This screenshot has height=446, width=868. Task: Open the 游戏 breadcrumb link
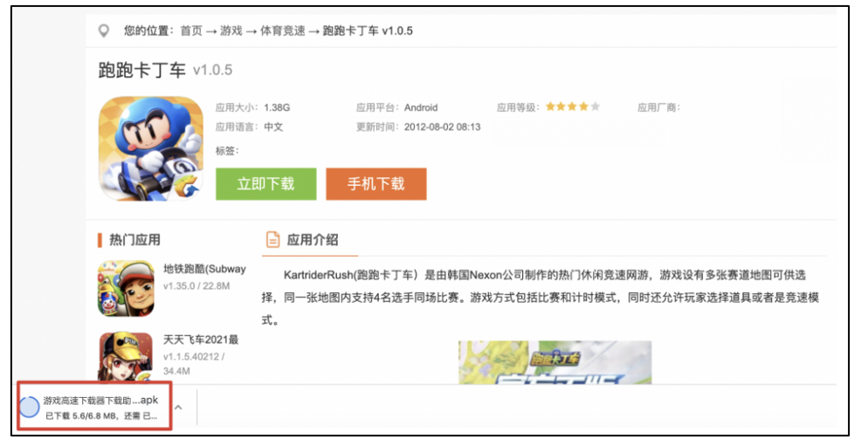(x=231, y=31)
